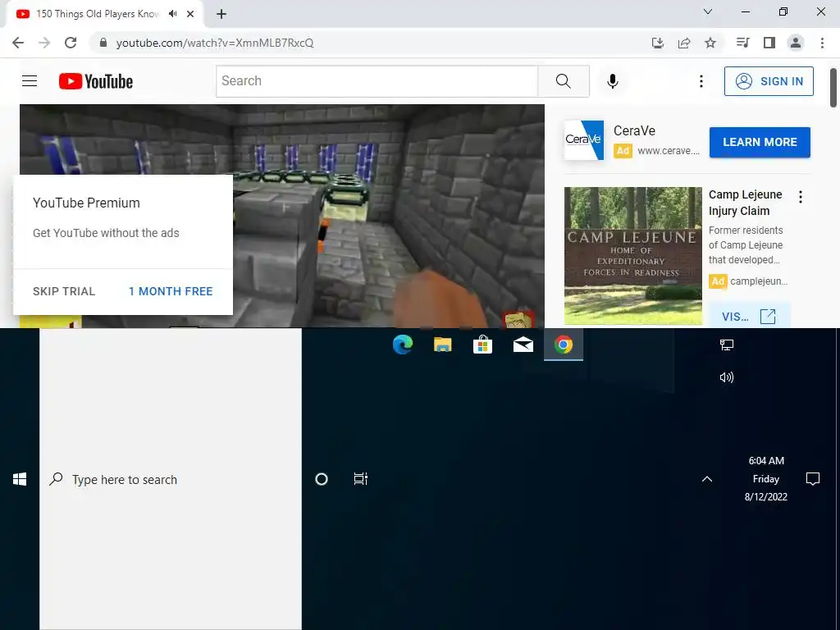Click the CeraVe LEARN MORE button
840x630 pixels.
(760, 142)
